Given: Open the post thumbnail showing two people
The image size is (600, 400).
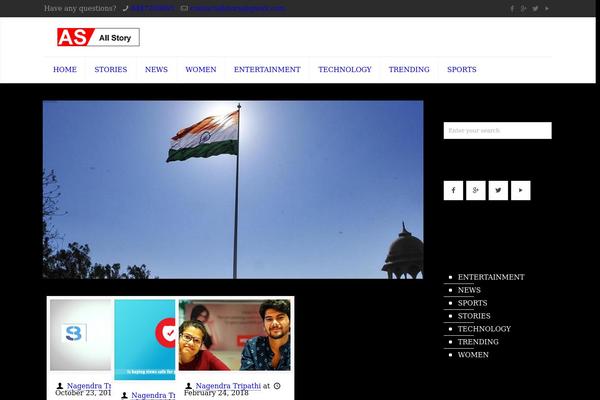Looking at the screenshot, I should pos(235,335).
